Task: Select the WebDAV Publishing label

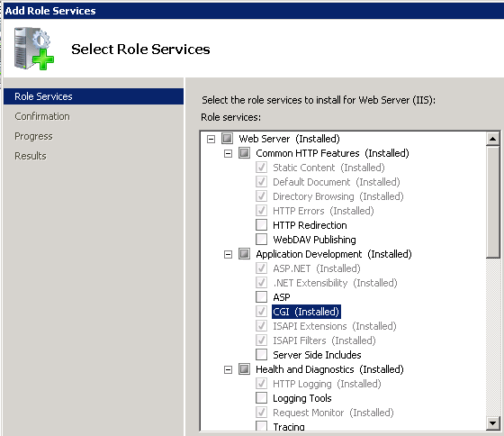Action: point(314,240)
